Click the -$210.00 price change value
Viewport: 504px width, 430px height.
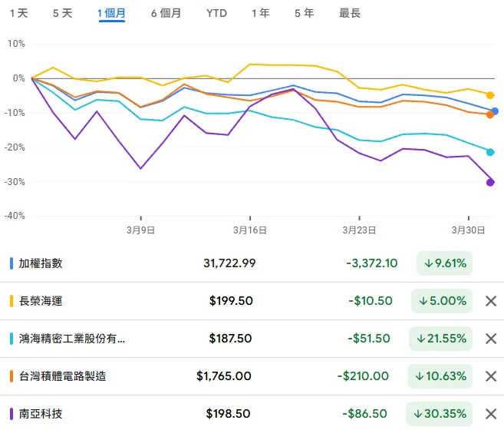(363, 376)
